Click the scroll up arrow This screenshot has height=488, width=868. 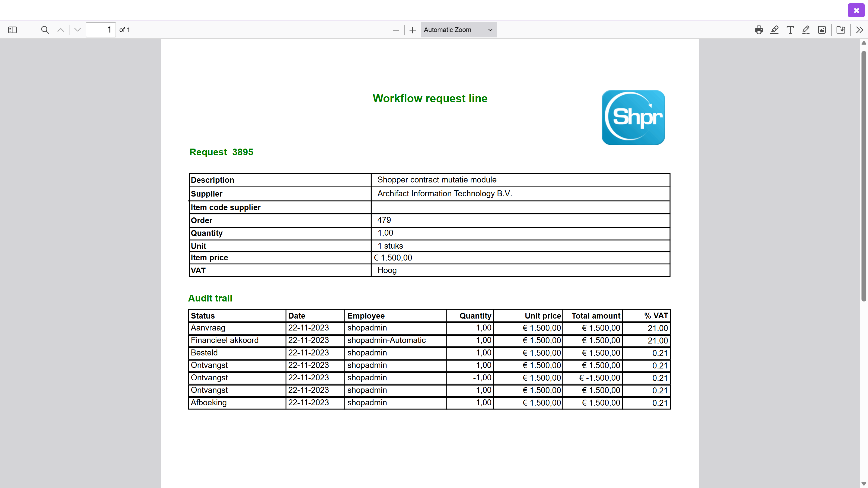[x=864, y=43]
